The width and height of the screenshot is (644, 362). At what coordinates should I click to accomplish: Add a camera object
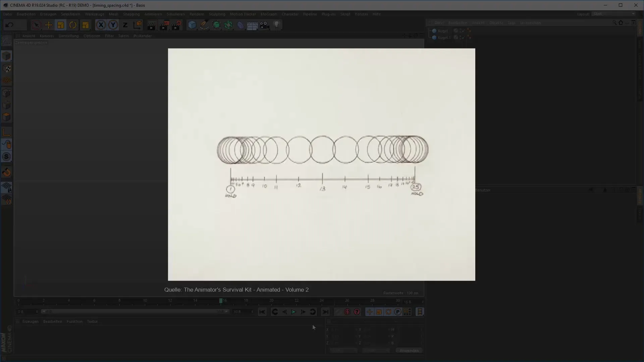[x=265, y=25]
